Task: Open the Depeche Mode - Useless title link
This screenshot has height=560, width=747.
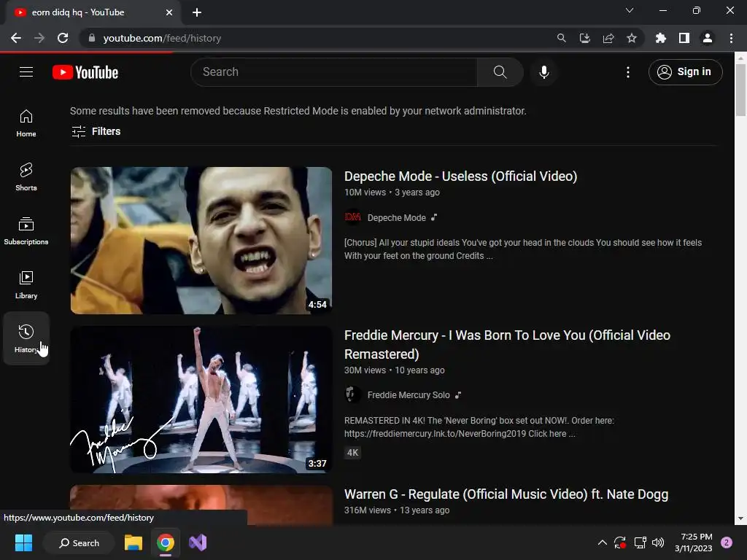Action: click(x=461, y=176)
